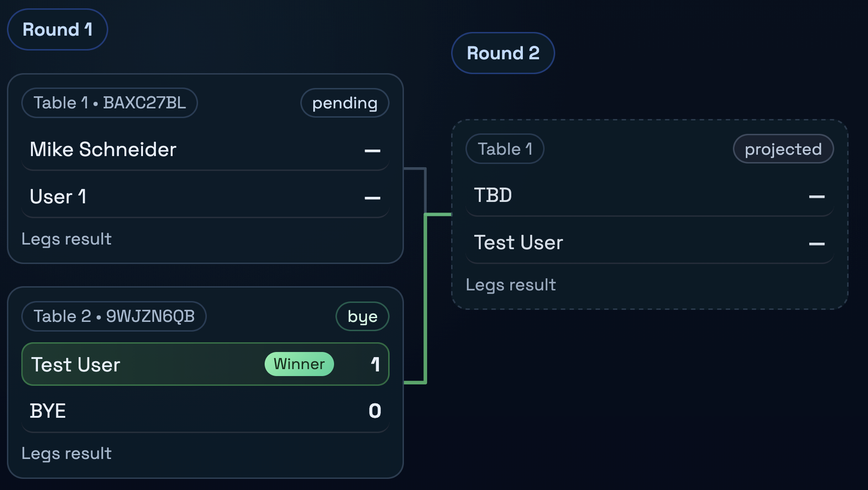Click the projected status badge
Screen dimensions: 868x490
tap(783, 149)
